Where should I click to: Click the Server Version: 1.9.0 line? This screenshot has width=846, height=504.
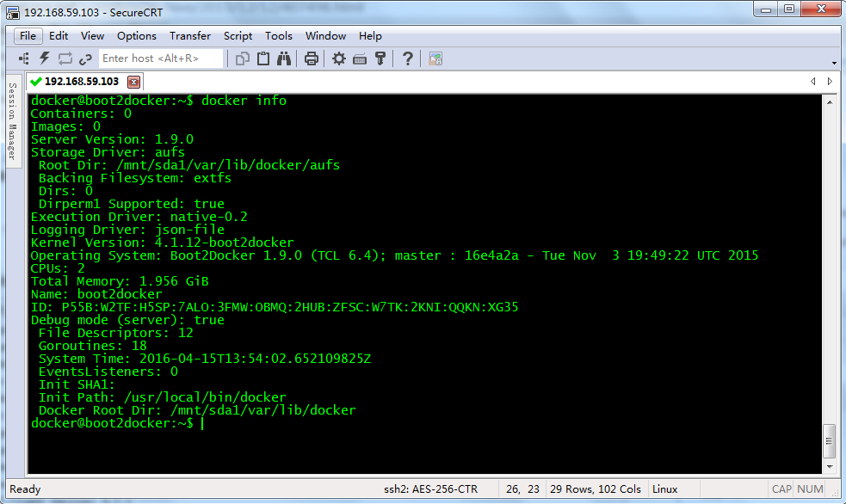(112, 139)
